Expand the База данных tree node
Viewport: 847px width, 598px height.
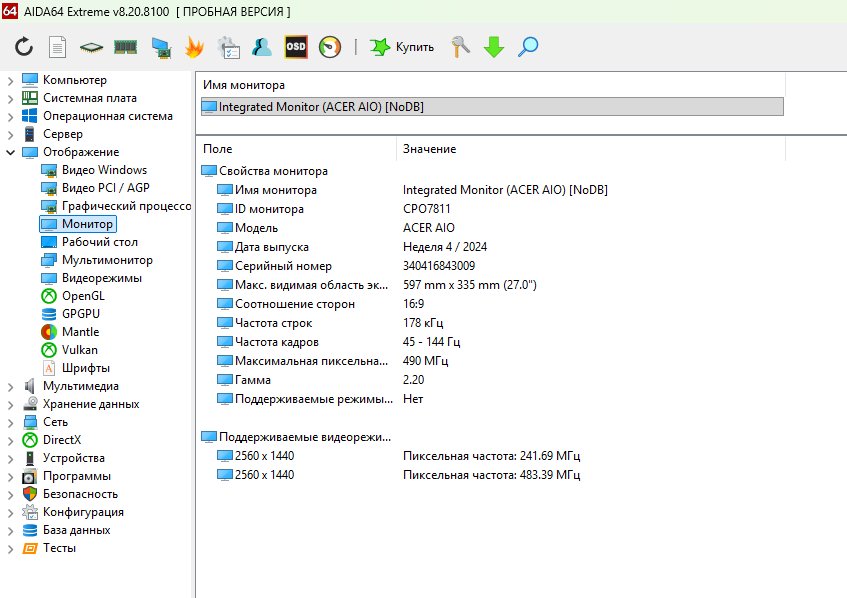(10, 530)
